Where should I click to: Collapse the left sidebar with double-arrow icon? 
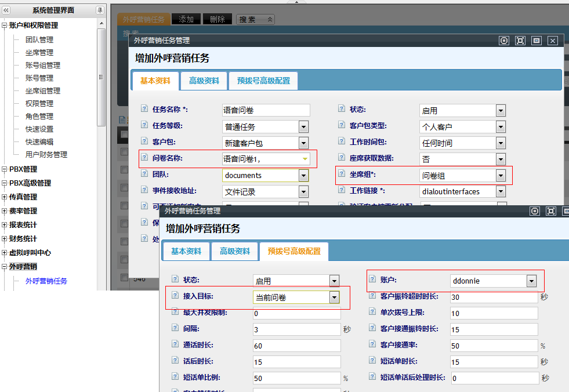(x=6, y=10)
